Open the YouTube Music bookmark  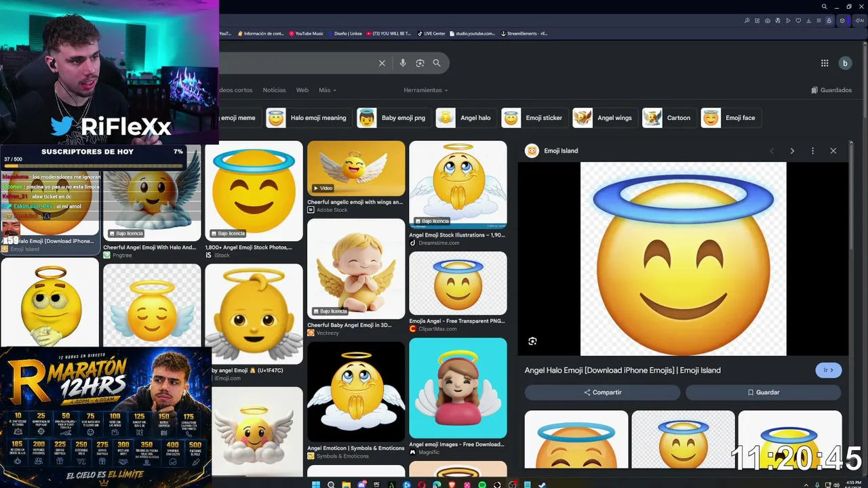[x=306, y=33]
